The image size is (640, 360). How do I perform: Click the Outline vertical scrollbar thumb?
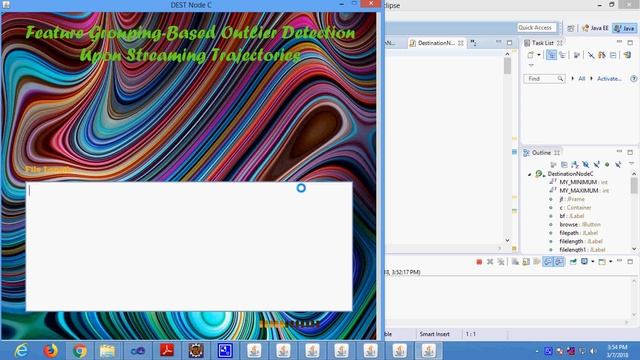pos(634,186)
